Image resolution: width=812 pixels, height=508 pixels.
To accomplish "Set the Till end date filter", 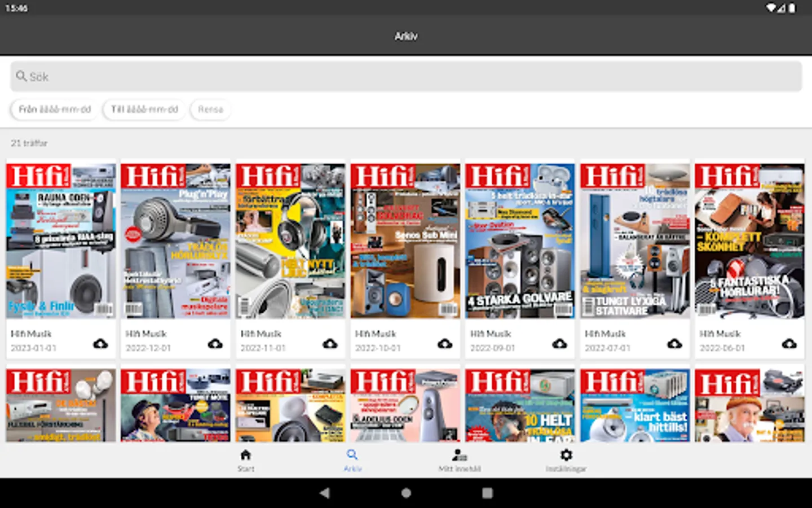I will 144,109.
